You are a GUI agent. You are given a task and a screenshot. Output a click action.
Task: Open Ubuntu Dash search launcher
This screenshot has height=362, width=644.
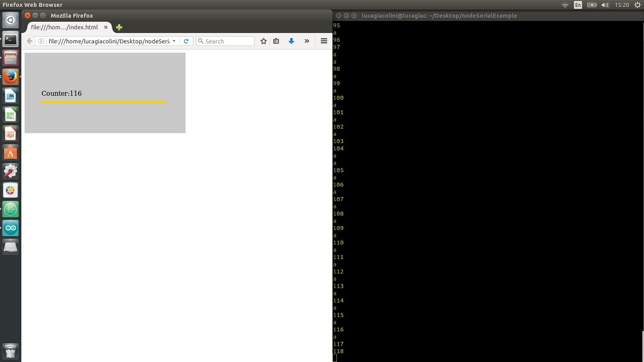[x=10, y=20]
